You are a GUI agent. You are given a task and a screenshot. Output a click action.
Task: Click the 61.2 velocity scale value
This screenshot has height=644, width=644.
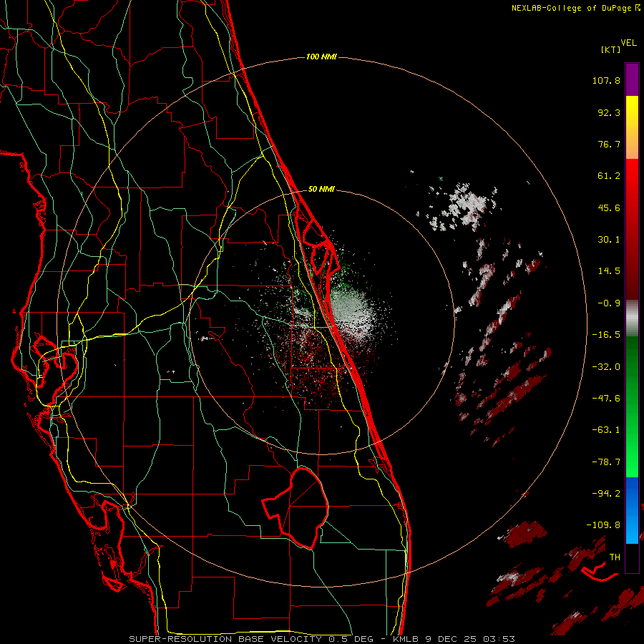(609, 176)
